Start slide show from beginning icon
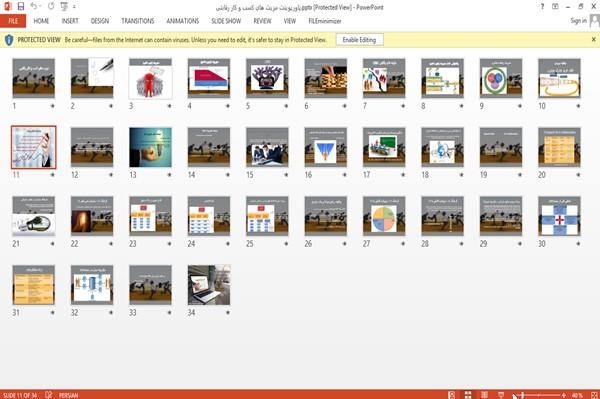The height and width of the screenshot is (399, 600). (x=64, y=7)
